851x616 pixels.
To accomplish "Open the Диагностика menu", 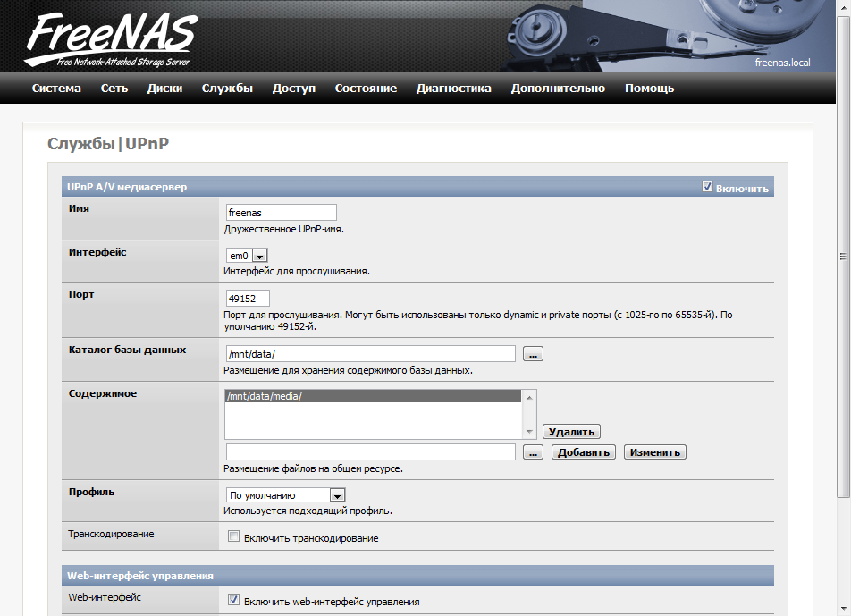I will pyautogui.click(x=454, y=89).
